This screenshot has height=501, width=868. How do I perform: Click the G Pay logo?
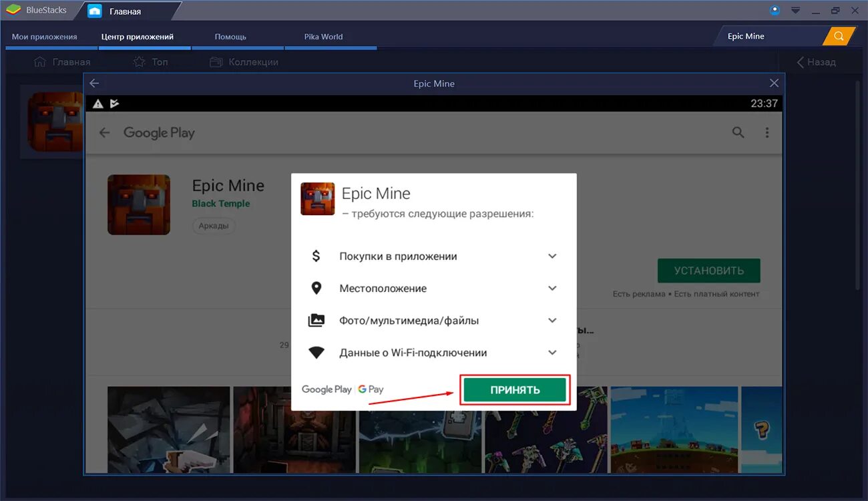[371, 389]
